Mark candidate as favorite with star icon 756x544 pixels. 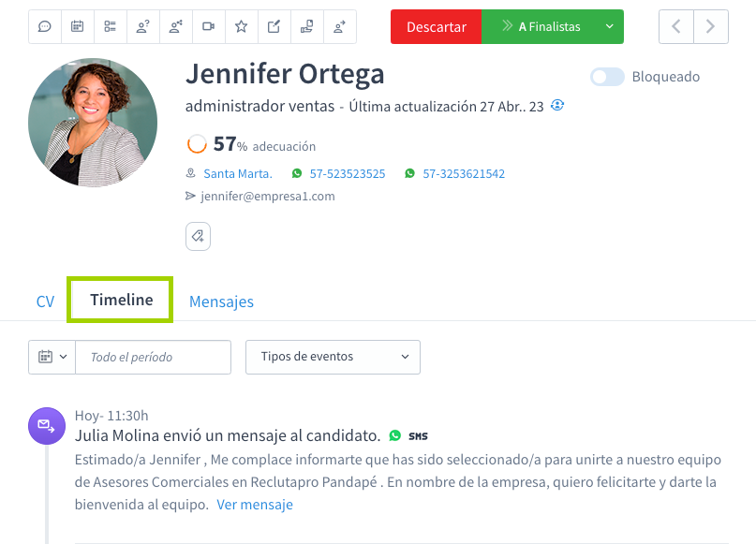pyautogui.click(x=241, y=26)
